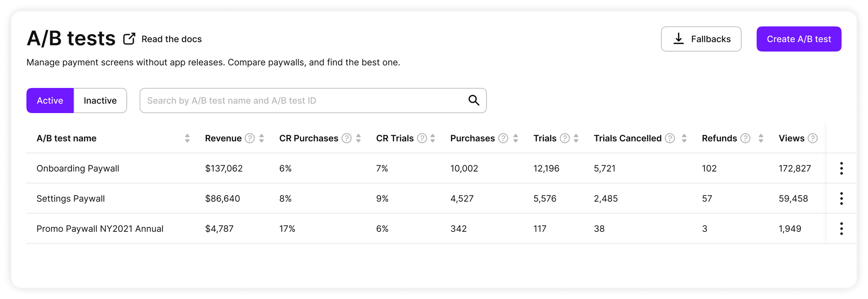Open the Onboarding Paywall three-dot menu
868x299 pixels.
coord(841,168)
